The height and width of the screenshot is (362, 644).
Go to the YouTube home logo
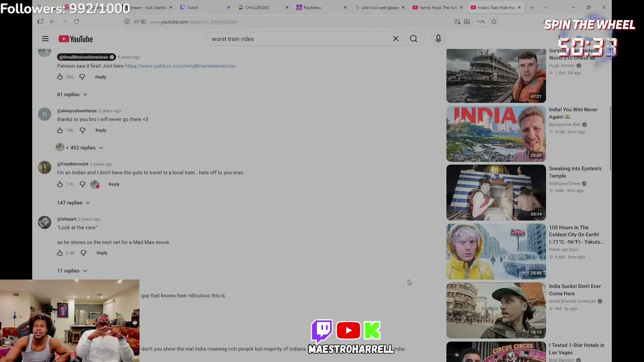coord(75,39)
